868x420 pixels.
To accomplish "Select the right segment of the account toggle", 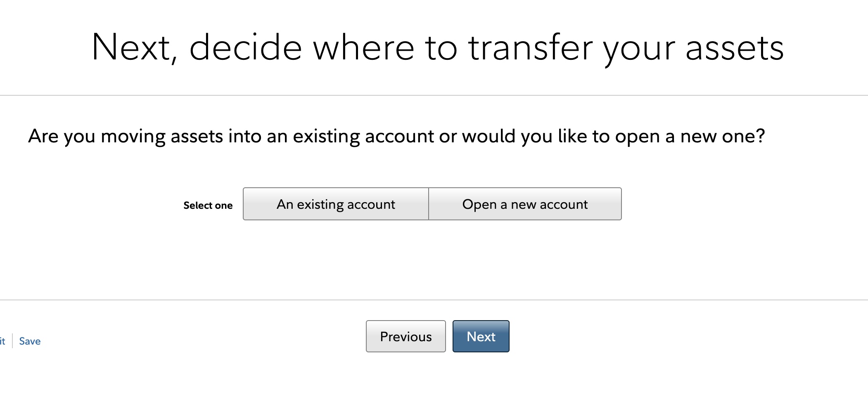I will 525,204.
